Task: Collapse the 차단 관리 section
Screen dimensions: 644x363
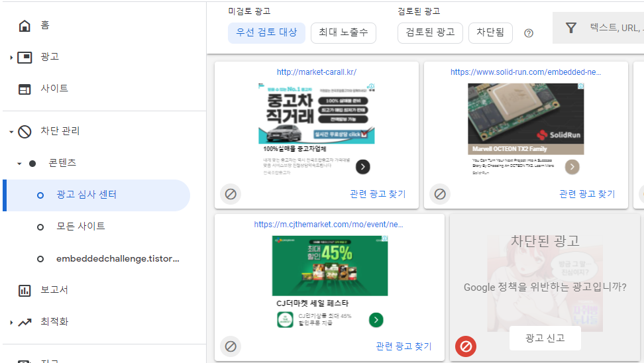Action: tap(11, 132)
